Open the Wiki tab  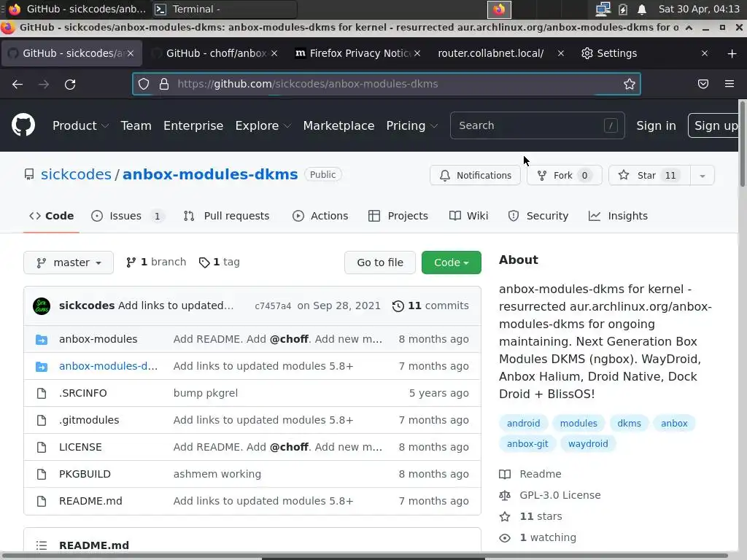click(469, 216)
